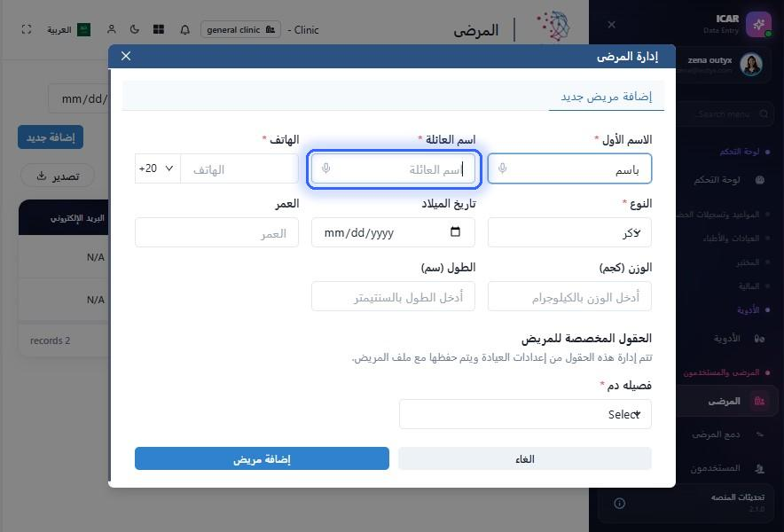The image size is (784, 532).
Task: Click the Saudi flag language icon
Action: point(84,30)
